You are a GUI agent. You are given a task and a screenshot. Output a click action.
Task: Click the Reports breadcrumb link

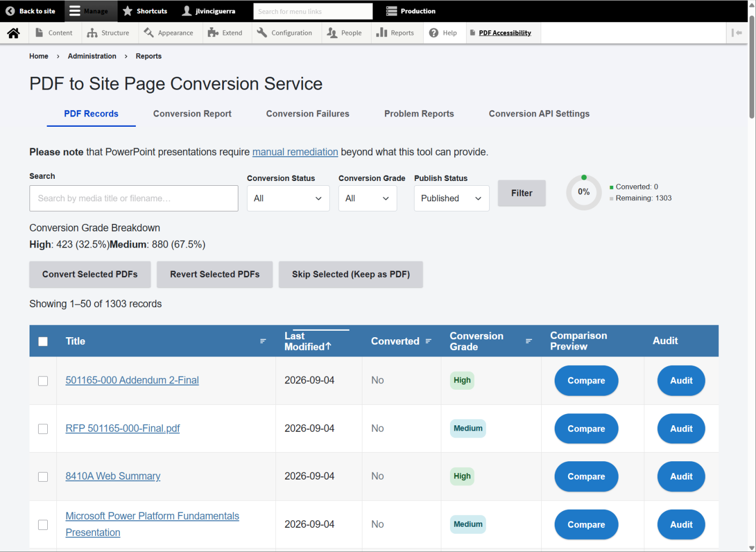(x=149, y=56)
